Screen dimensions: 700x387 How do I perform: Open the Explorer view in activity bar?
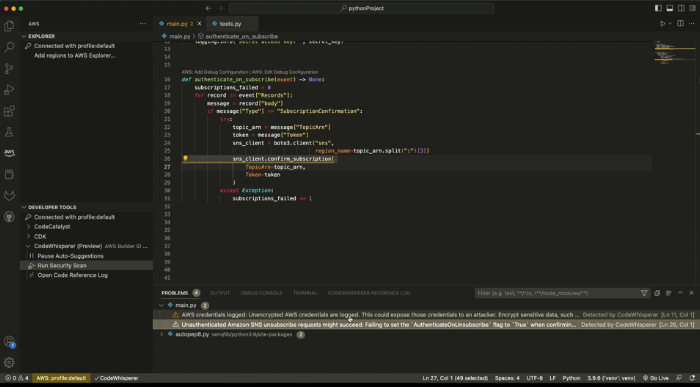pos(9,26)
